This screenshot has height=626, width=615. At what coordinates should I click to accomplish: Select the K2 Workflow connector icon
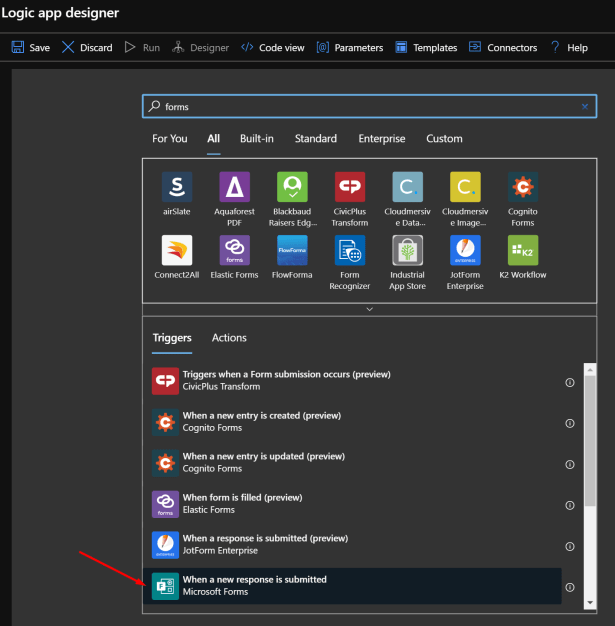[523, 250]
